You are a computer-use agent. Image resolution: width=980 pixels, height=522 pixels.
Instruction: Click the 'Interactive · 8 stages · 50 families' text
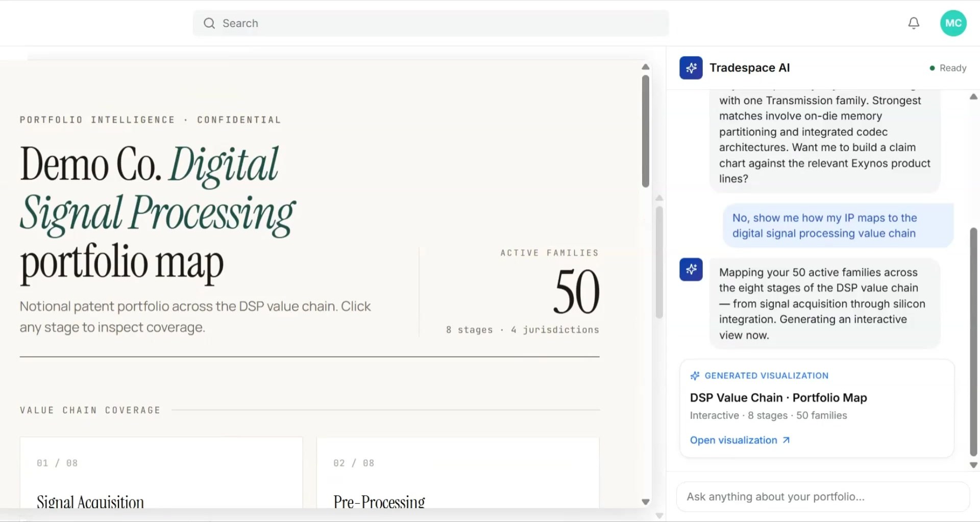click(768, 415)
